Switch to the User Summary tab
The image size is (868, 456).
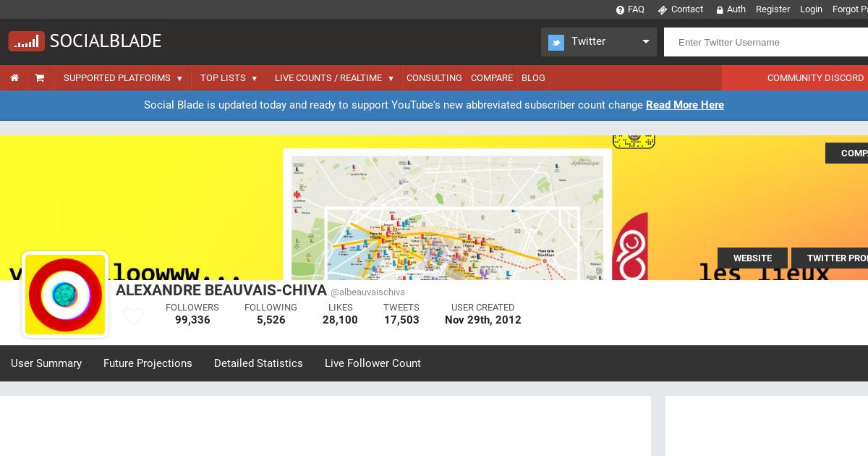point(46,363)
